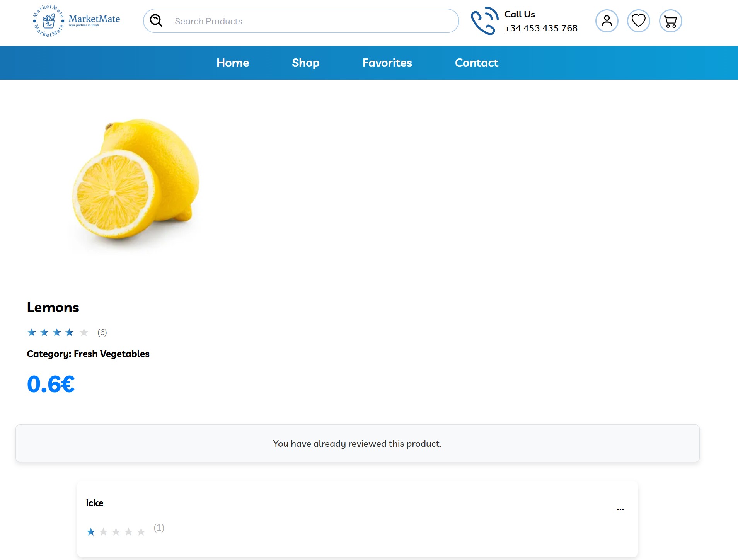Screen dimensions: 738x560
Task: Click the phone call icon
Action: pos(484,21)
